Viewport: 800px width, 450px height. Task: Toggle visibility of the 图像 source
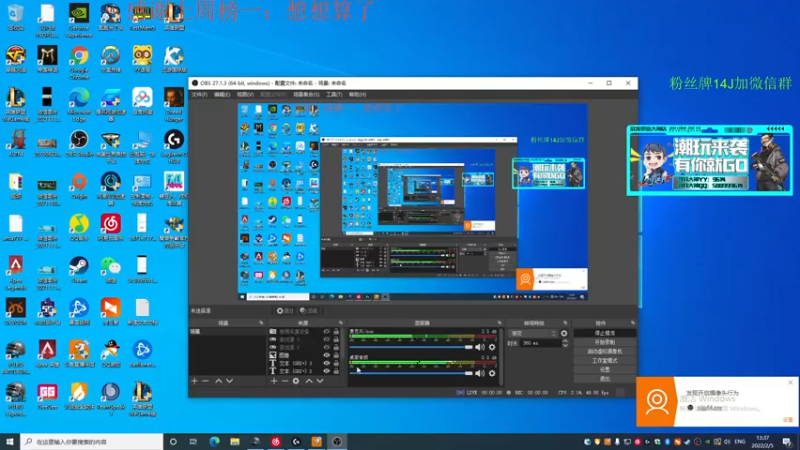point(327,356)
